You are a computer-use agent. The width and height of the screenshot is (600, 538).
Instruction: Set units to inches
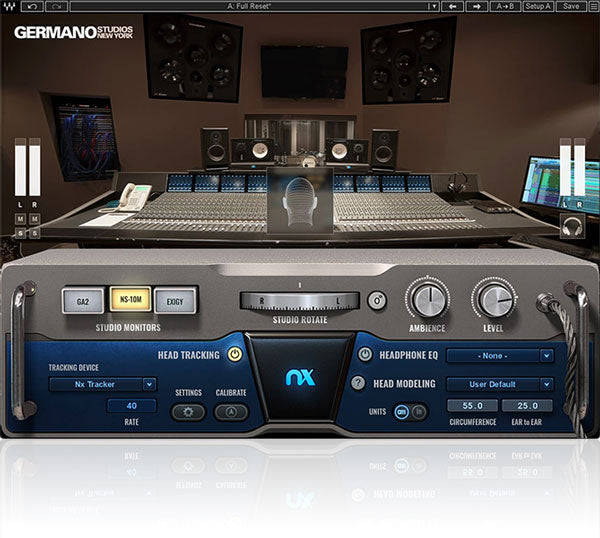(419, 412)
